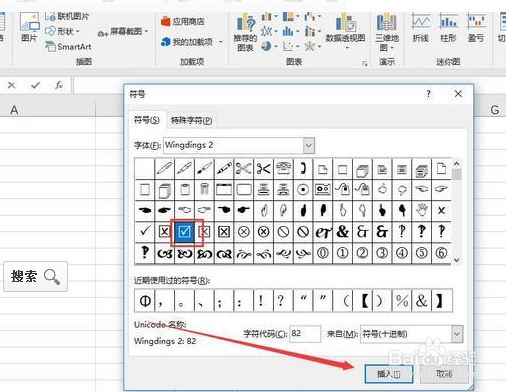Select the plain checkmark symbol

(144, 231)
